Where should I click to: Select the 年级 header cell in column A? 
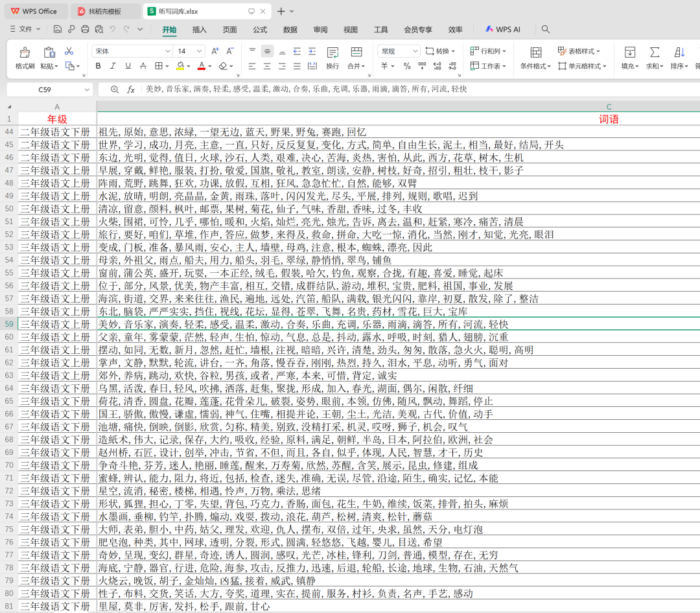pyautogui.click(x=57, y=119)
